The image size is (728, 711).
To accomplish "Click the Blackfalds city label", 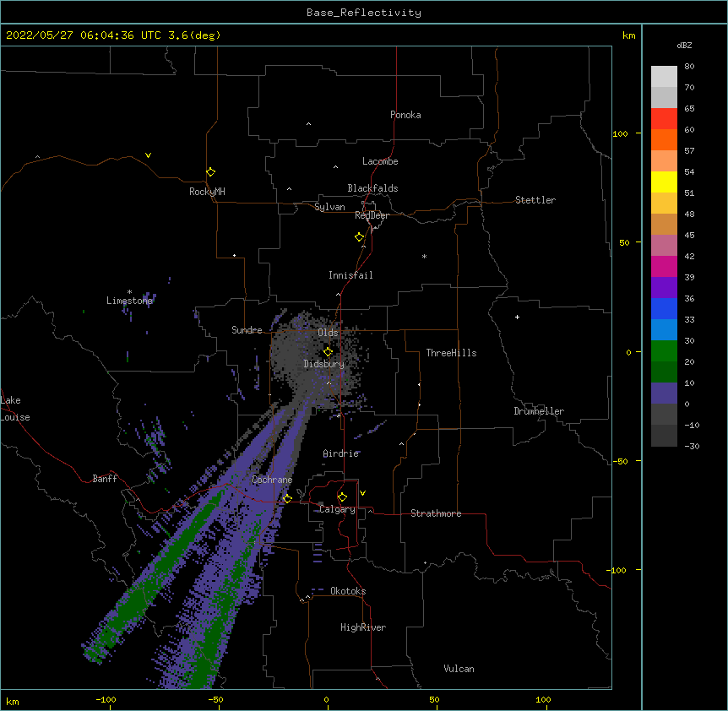I will point(372,188).
